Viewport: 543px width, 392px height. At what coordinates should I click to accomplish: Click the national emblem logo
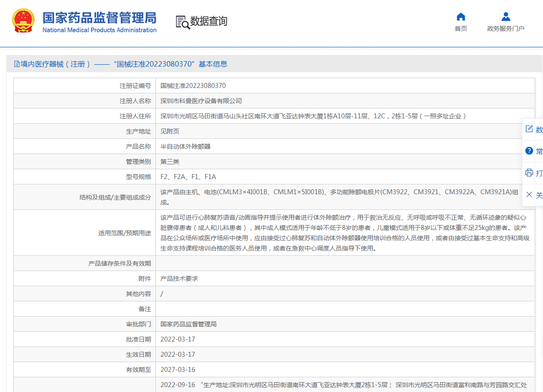coord(23,21)
